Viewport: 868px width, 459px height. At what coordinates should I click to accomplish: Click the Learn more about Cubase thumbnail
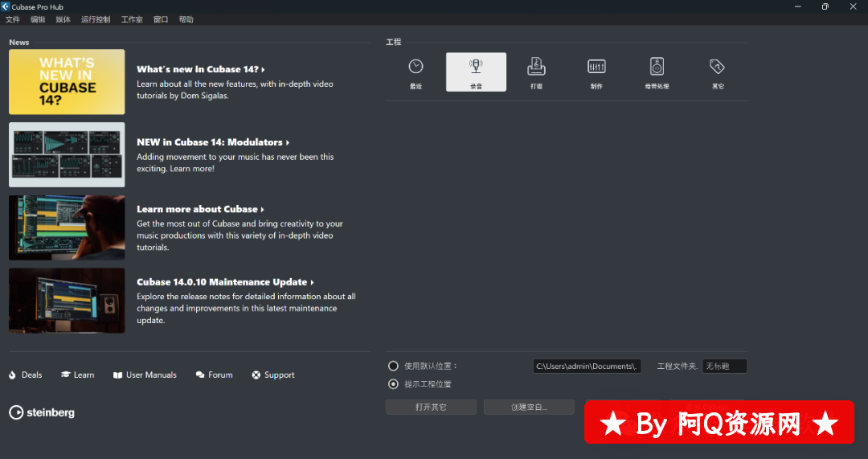[67, 227]
